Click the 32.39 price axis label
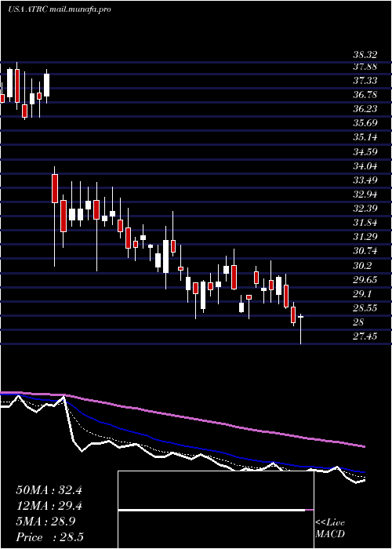 (x=365, y=209)
